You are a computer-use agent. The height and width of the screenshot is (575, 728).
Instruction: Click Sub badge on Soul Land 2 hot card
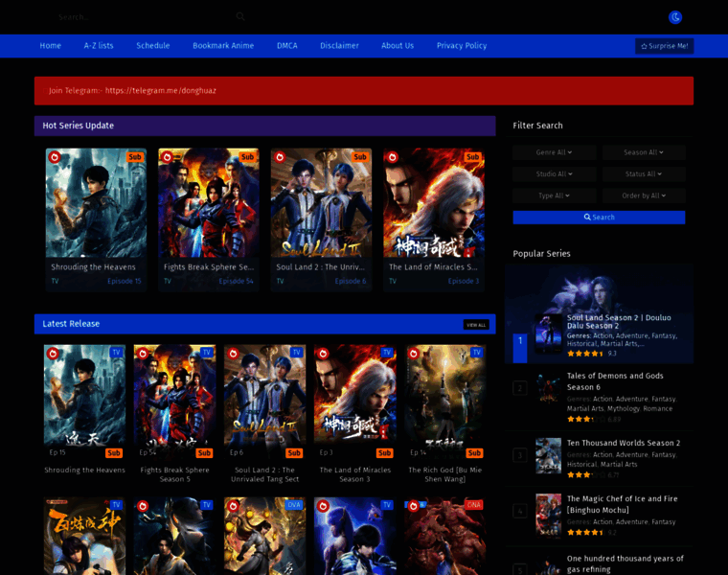coord(360,157)
